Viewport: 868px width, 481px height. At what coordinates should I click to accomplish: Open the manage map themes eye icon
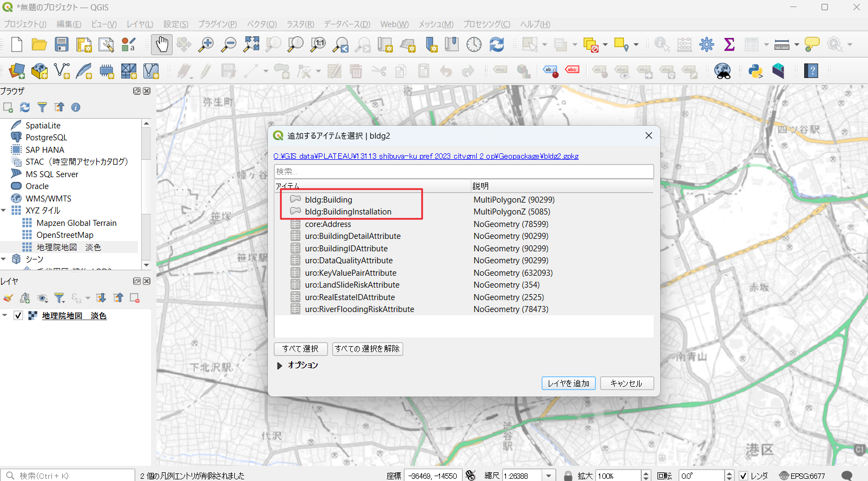[x=42, y=298]
